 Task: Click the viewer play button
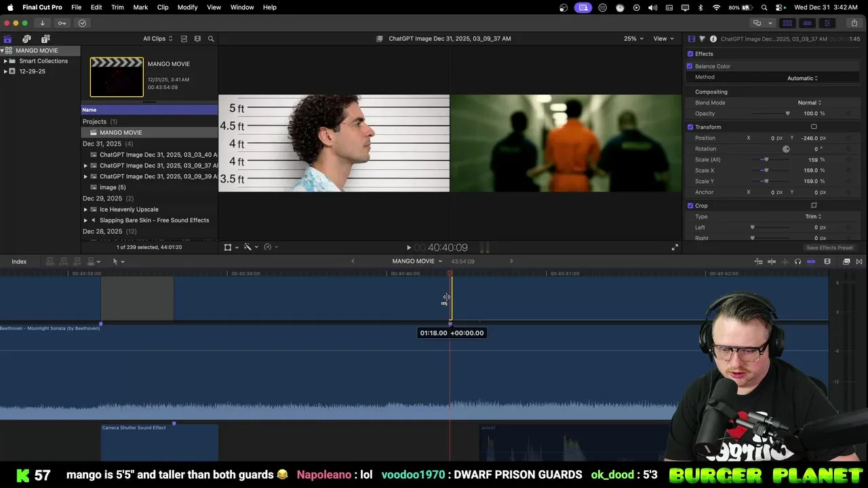pos(408,248)
